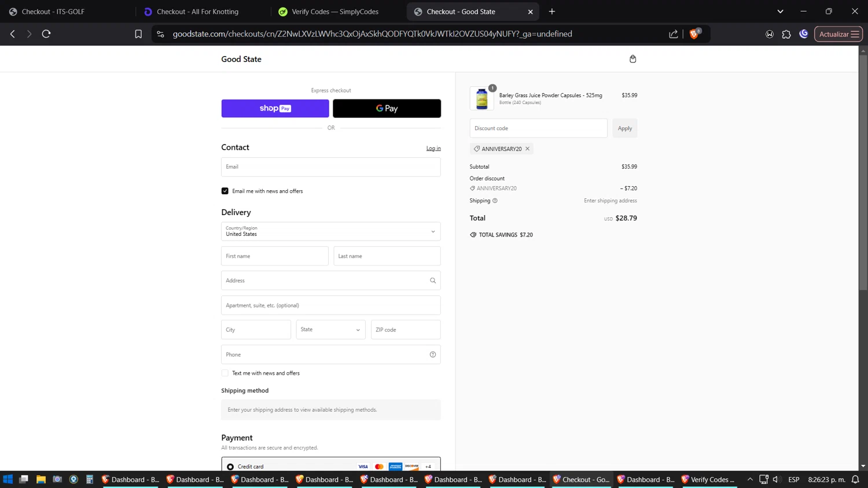Click the page vertical scrollbar
The image size is (868, 488).
pyautogui.click(x=863, y=173)
